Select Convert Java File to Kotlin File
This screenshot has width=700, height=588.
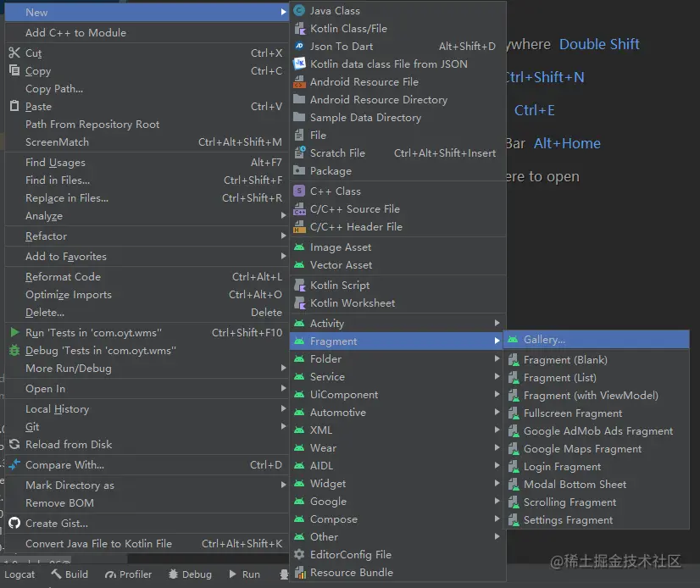pos(147,543)
